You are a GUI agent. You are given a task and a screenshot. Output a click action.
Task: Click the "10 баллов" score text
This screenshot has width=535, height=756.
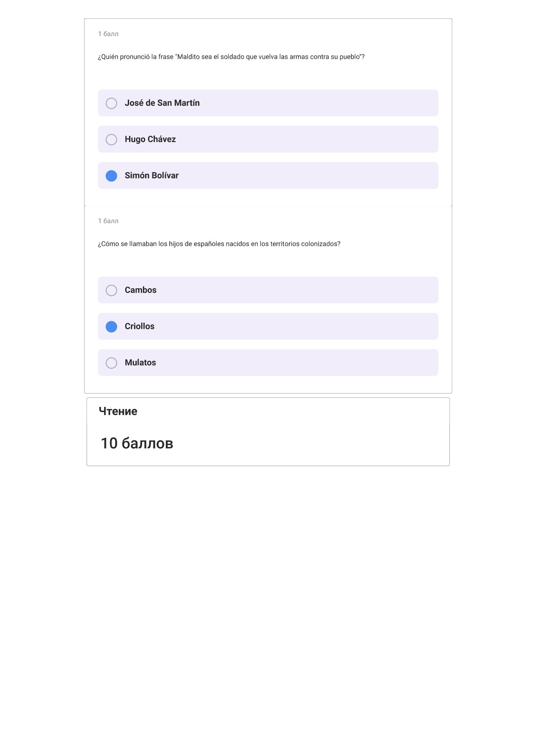[x=137, y=443]
